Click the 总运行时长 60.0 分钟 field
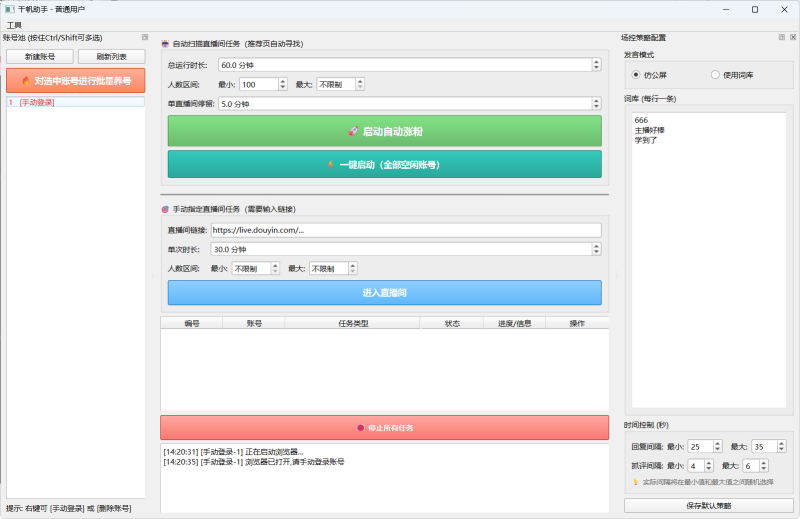The width and height of the screenshot is (800, 519). coord(405,65)
